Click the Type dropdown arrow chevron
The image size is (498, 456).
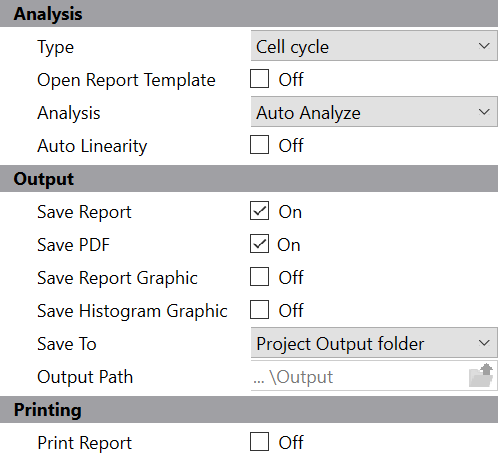pyautogui.click(x=484, y=46)
